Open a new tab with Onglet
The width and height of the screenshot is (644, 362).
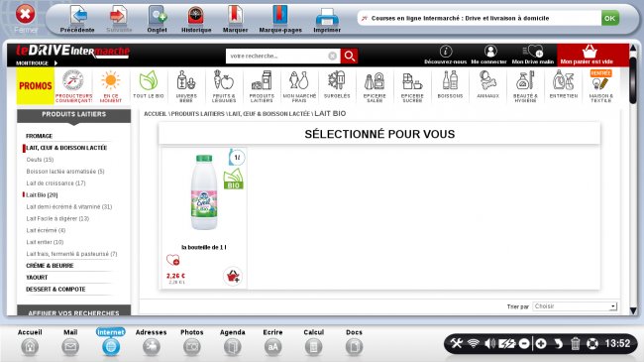pos(157,19)
